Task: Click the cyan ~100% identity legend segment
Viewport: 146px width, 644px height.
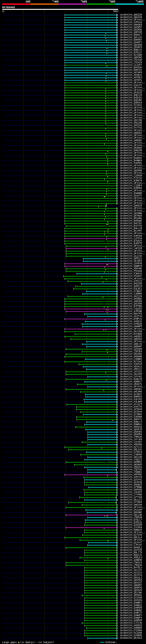Action: [130, 4]
